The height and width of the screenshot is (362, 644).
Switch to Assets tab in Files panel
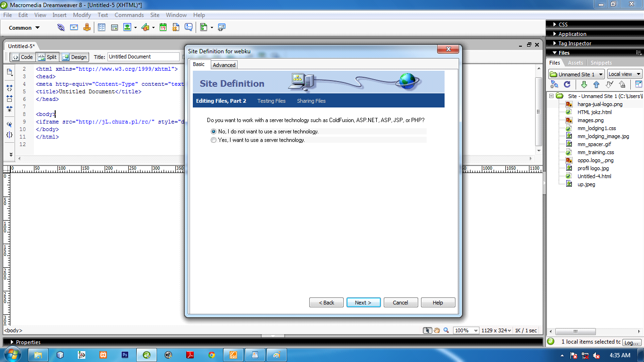(575, 63)
